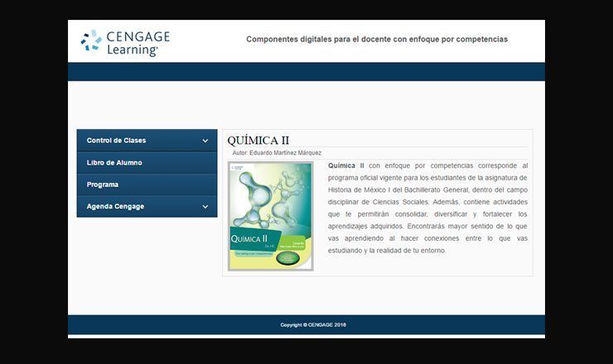Click the bold 'Química II' in the description
The width and height of the screenshot is (613, 364).
pyautogui.click(x=346, y=165)
